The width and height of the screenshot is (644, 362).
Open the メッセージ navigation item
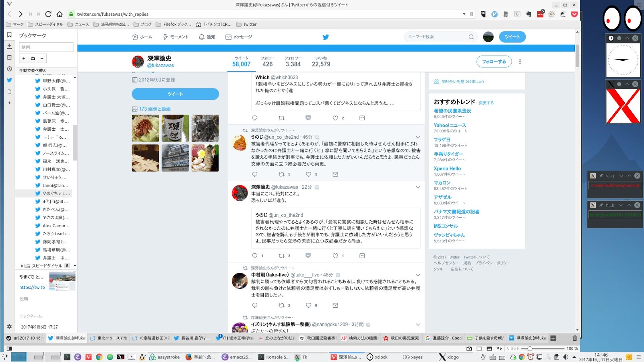pyautogui.click(x=239, y=37)
